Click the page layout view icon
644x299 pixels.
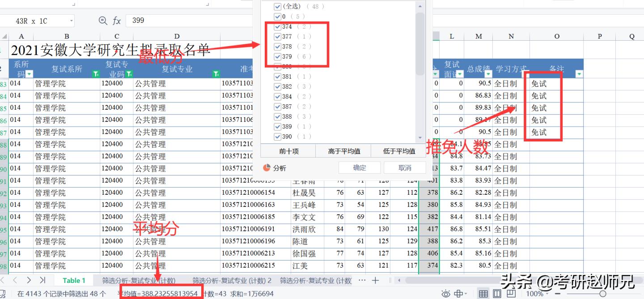click(x=497, y=293)
